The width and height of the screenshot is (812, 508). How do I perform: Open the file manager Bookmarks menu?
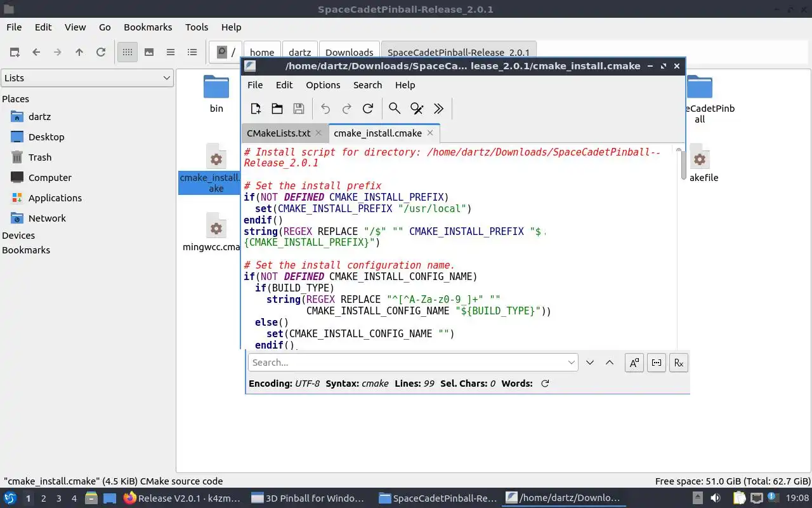click(x=148, y=27)
